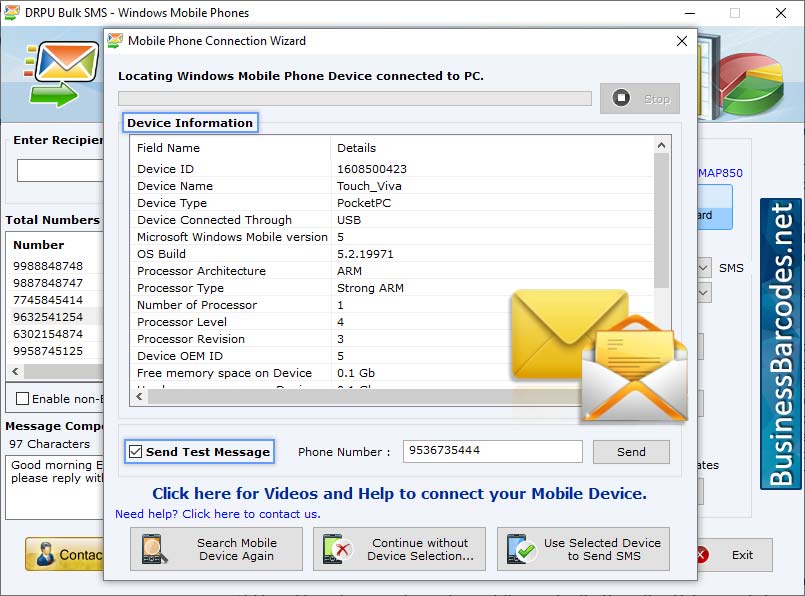Screen dimensions: 805x596
Task: Click inside the Phone Number input field
Action: pyautogui.click(x=491, y=451)
